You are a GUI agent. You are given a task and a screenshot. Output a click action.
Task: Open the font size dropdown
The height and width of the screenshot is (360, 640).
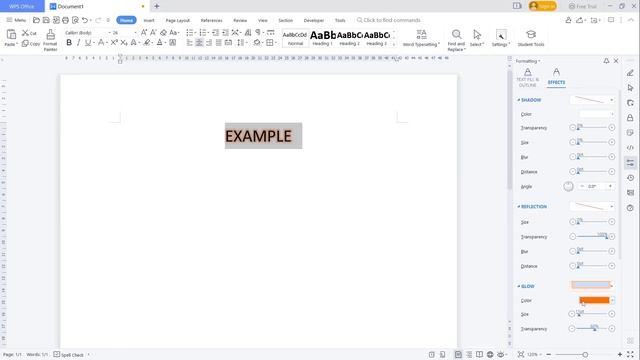(x=136, y=33)
